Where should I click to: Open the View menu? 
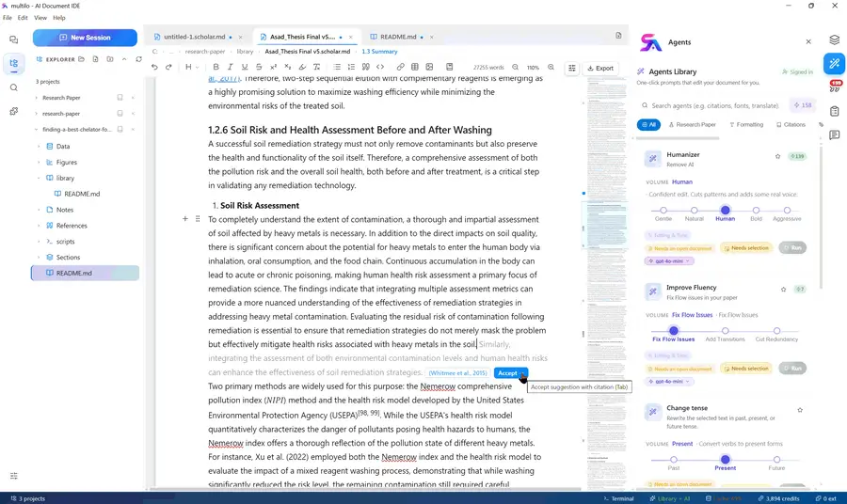click(40, 18)
